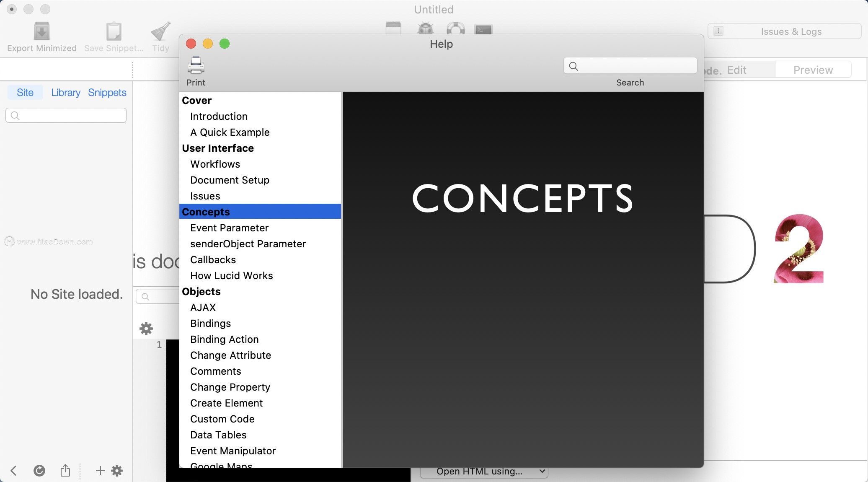Click the share icon in sidebar footer
The image size is (868, 482).
pyautogui.click(x=65, y=470)
